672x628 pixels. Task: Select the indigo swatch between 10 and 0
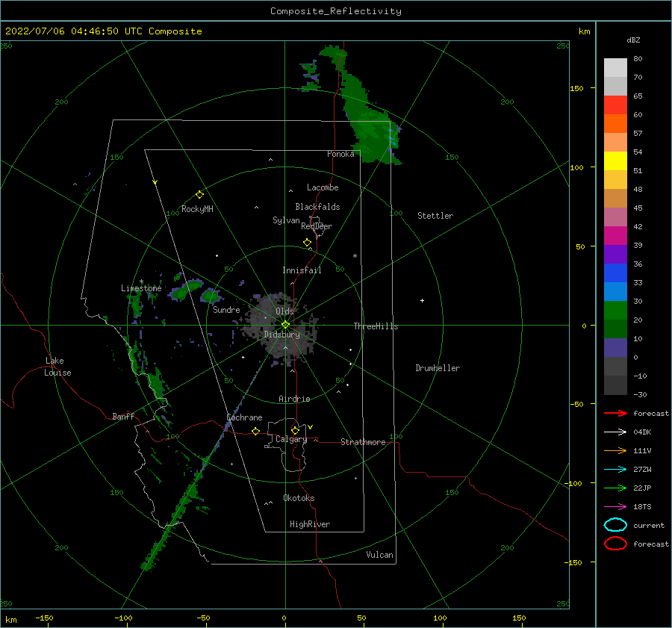pos(615,347)
